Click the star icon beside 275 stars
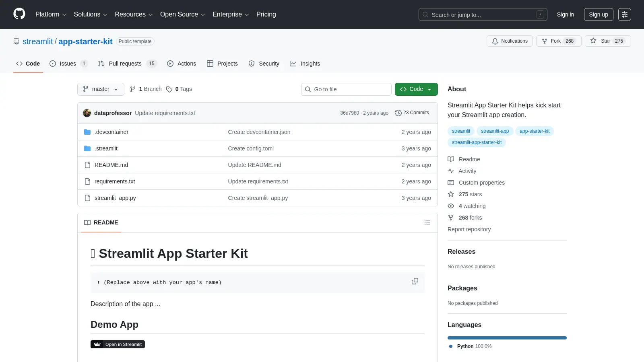 451,194
